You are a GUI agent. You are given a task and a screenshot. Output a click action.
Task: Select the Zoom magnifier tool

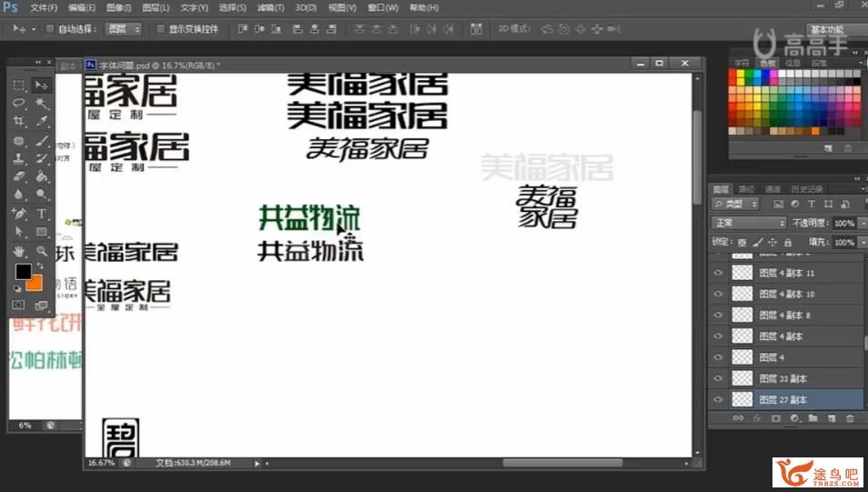coord(42,252)
